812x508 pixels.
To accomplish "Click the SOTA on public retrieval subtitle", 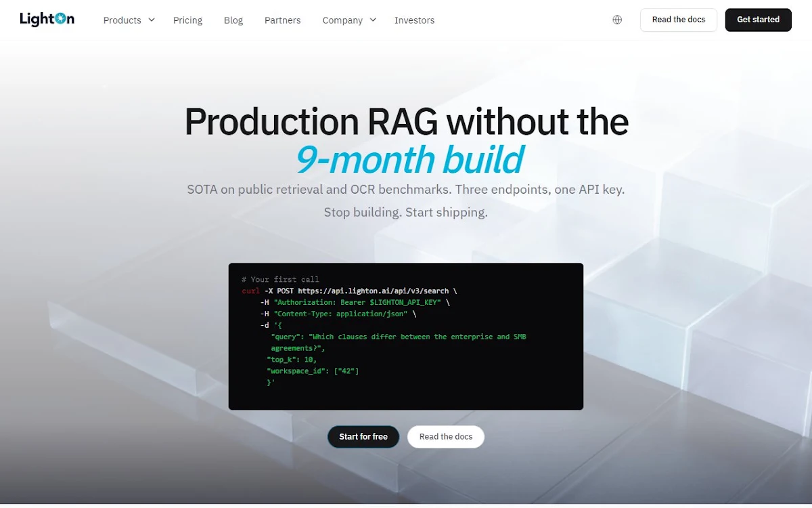I will point(406,190).
